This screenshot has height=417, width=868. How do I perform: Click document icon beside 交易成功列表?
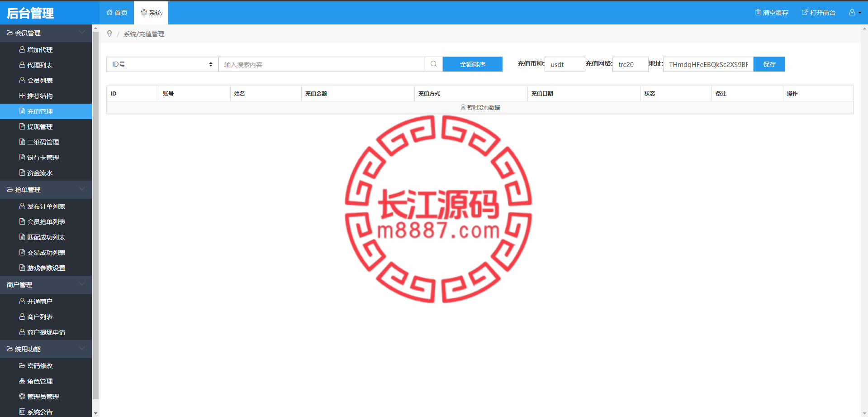[x=22, y=252]
